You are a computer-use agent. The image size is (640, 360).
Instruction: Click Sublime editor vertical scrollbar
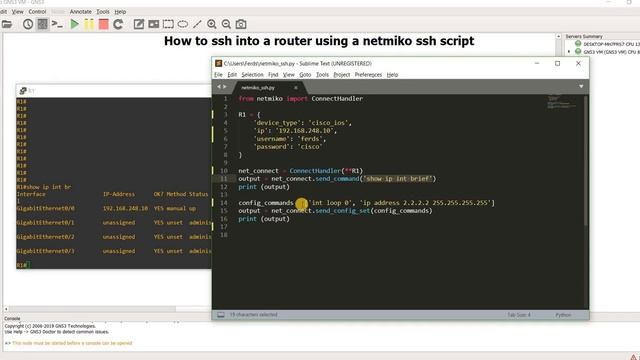coord(586,160)
